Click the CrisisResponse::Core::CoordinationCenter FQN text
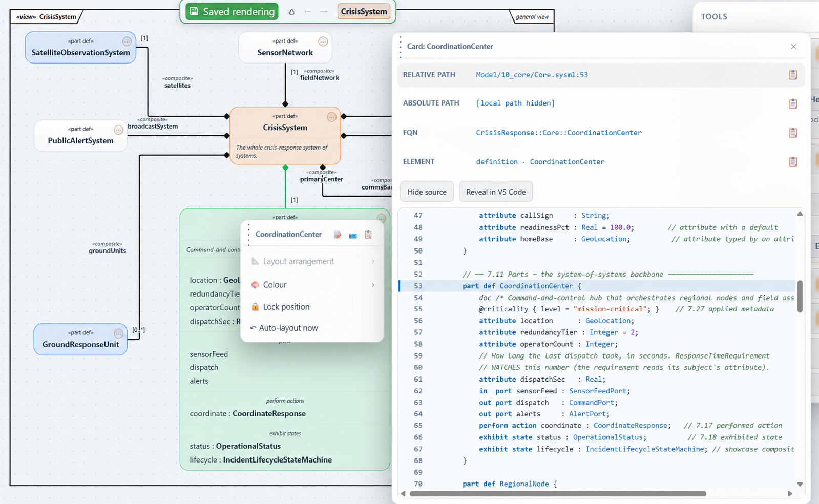Viewport: 819px width, 504px height. [559, 133]
